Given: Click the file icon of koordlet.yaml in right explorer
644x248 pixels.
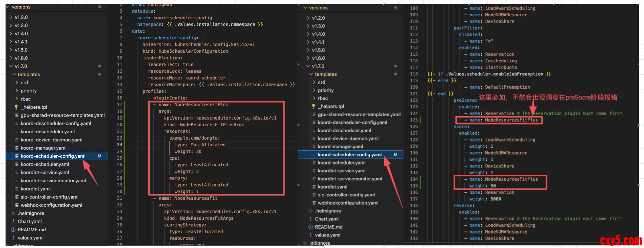Looking at the screenshot, I should (314, 187).
